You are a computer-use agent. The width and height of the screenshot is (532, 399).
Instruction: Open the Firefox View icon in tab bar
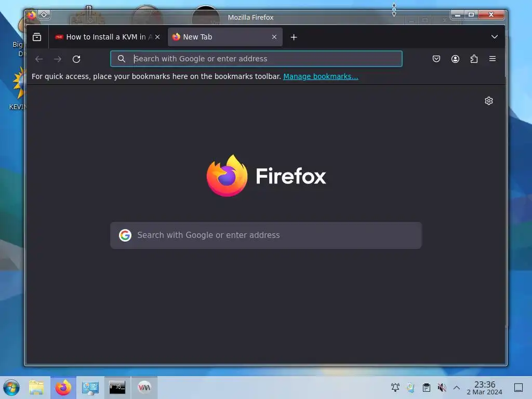coord(37,37)
